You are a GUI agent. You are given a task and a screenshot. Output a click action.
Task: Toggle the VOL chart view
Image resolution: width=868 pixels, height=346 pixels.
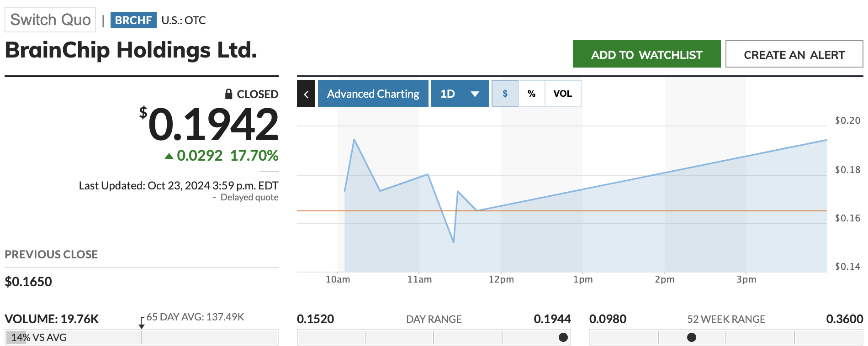click(x=562, y=94)
